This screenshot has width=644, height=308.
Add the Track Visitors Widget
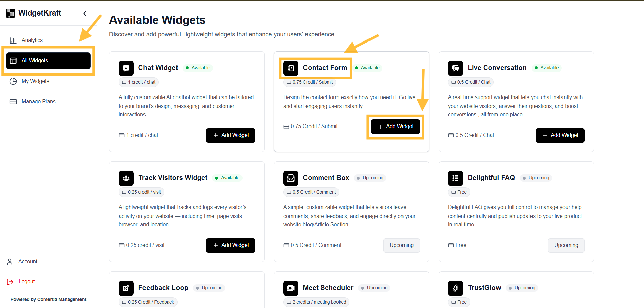[230, 245]
